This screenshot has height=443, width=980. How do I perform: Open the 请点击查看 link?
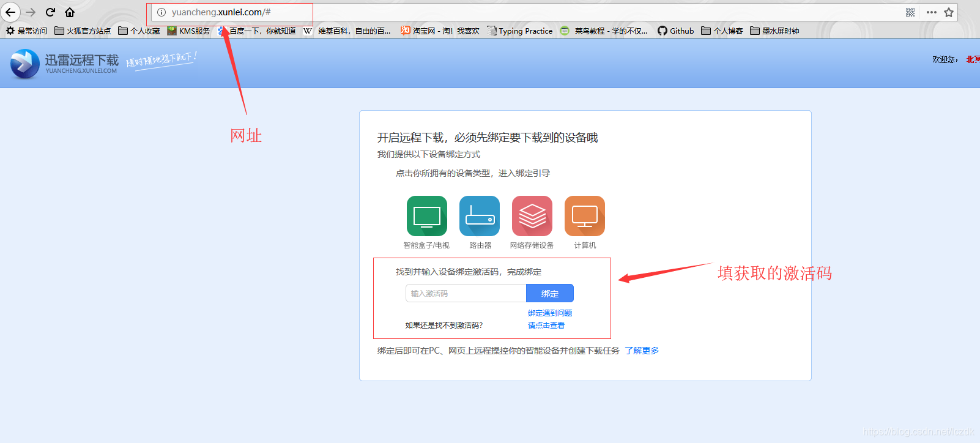click(x=546, y=326)
